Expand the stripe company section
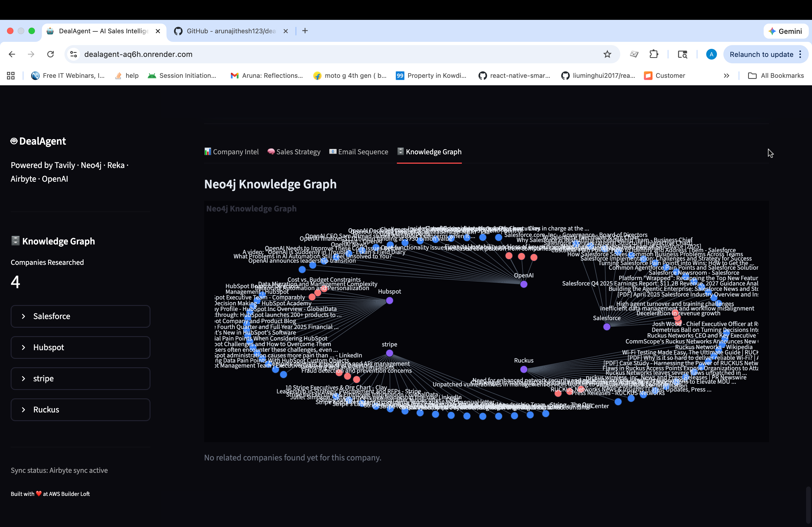 tap(81, 378)
